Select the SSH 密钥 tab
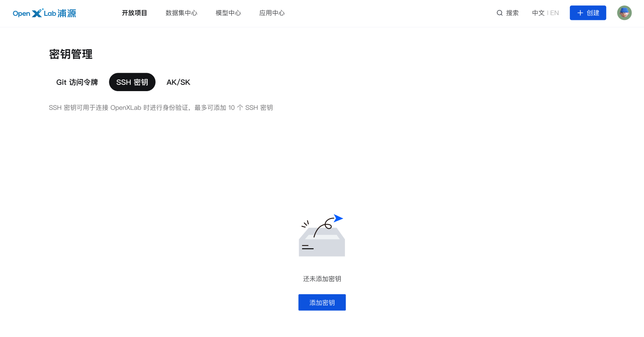The height and width of the screenshot is (337, 644). pos(132,82)
